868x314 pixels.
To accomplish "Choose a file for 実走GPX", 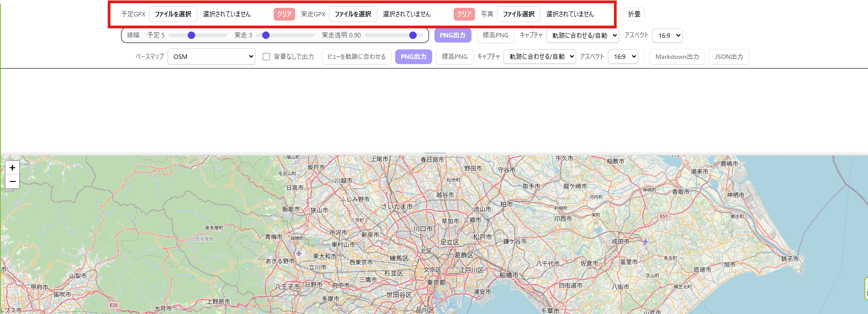I will tap(353, 14).
